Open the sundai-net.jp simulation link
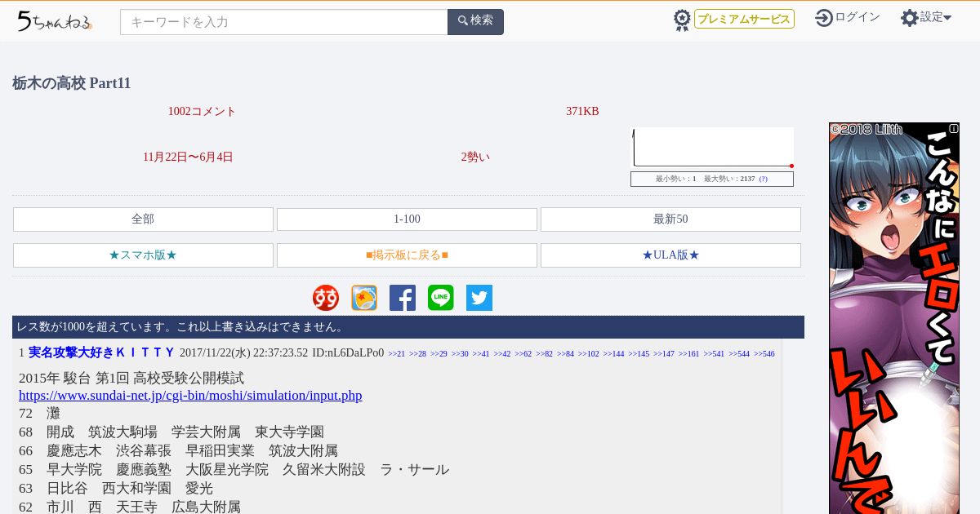This screenshot has height=514, width=980. pyautogui.click(x=190, y=396)
